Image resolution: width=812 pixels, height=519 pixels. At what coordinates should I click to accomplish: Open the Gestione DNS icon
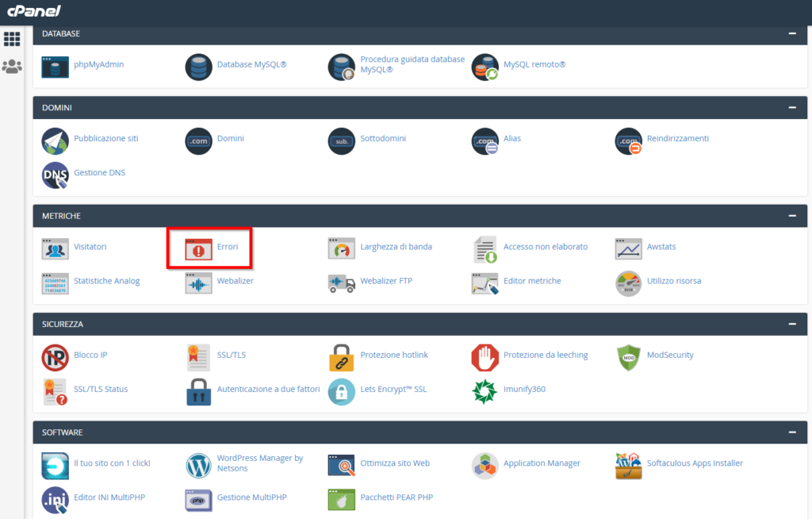coord(55,175)
